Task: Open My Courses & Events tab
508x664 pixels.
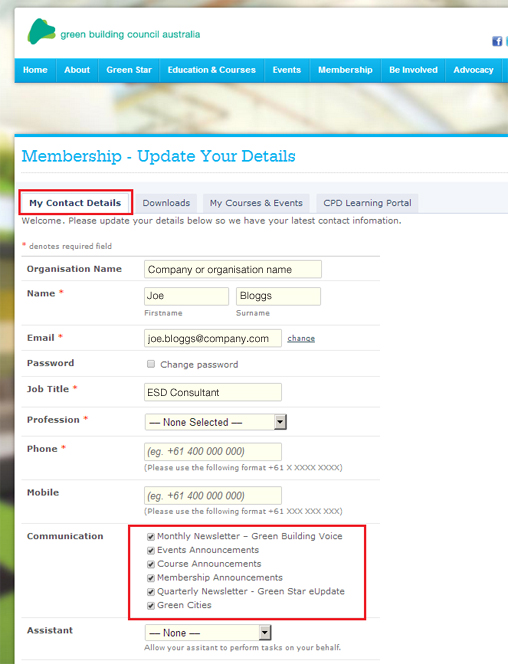Action: [256, 203]
